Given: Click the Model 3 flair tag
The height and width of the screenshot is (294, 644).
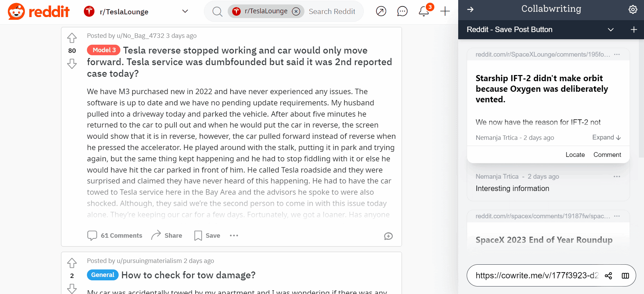Looking at the screenshot, I should (104, 50).
